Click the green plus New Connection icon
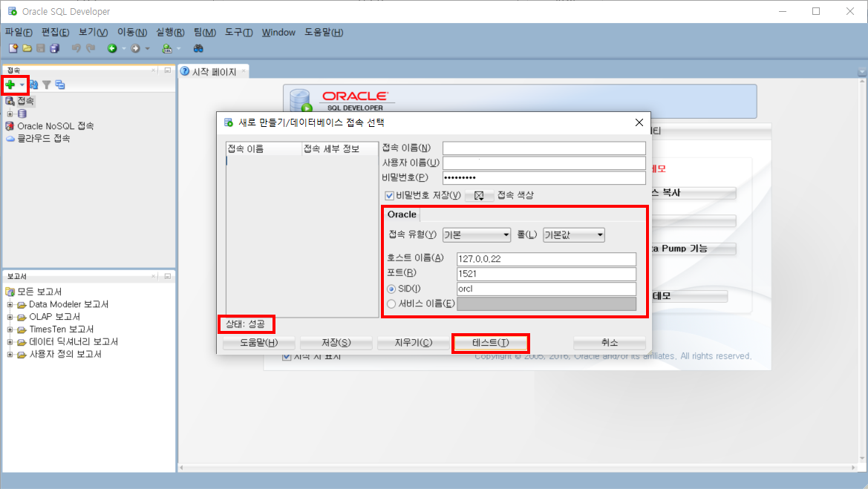The height and width of the screenshot is (489, 868). (10, 85)
